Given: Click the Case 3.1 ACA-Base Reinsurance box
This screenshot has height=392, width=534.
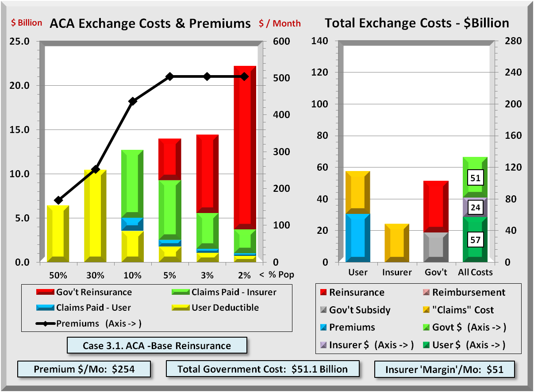Looking at the screenshot, I should [157, 346].
